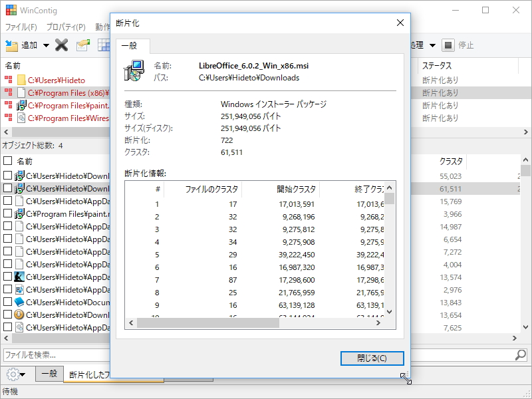Screen dimensions: 532x399
Task: Select the bottom 一般 tab in WinContig
Action: pyautogui.click(x=49, y=374)
